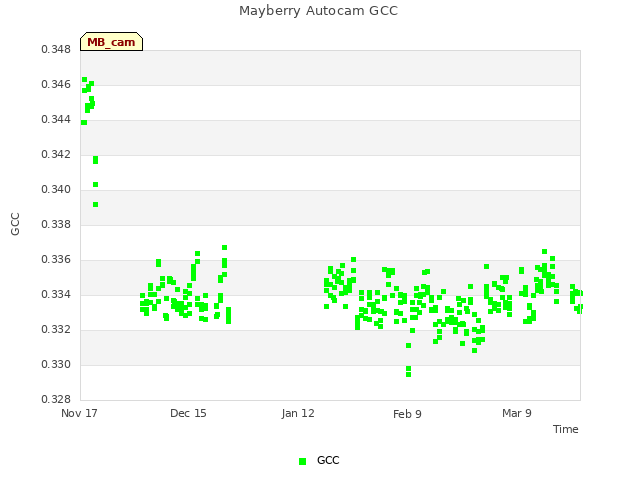Click the vertical GCC axis title

point(15,224)
